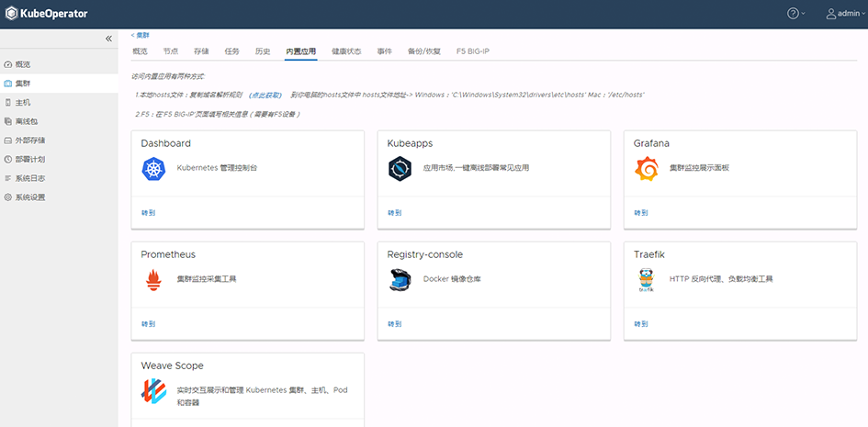Click the 部署计划 clock icon
The height and width of the screenshot is (427, 868).
tap(7, 159)
